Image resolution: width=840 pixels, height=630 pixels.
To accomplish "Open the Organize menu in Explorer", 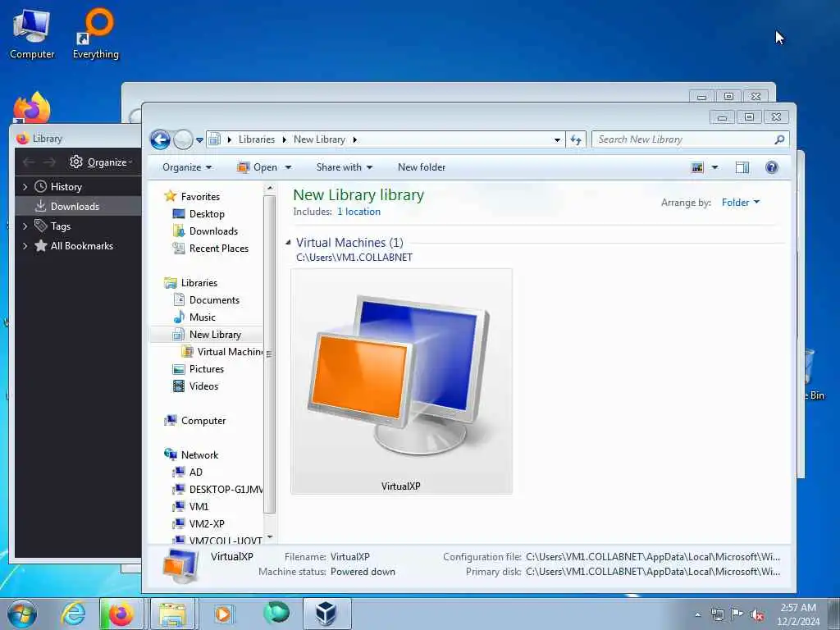I will [x=187, y=167].
